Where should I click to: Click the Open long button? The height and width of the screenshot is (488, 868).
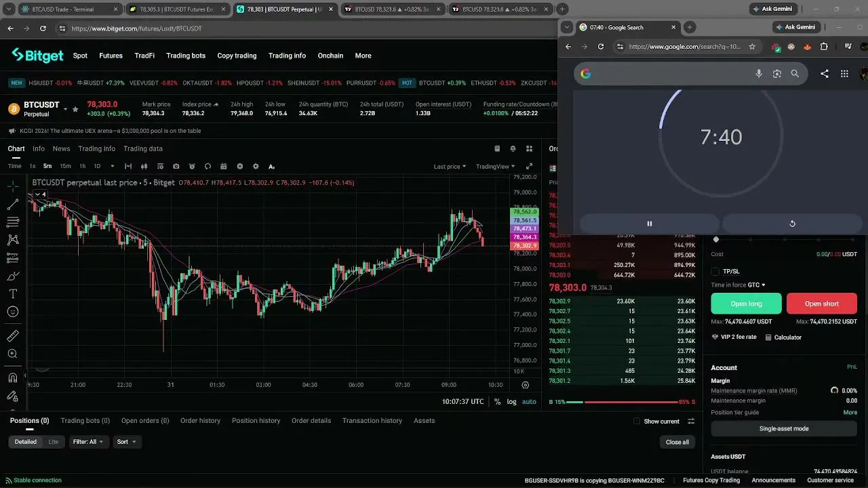click(x=746, y=304)
